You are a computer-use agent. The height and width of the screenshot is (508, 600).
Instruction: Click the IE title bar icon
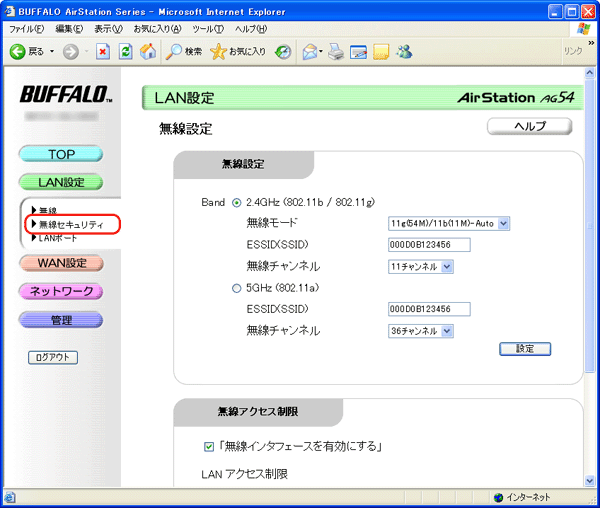[10, 11]
